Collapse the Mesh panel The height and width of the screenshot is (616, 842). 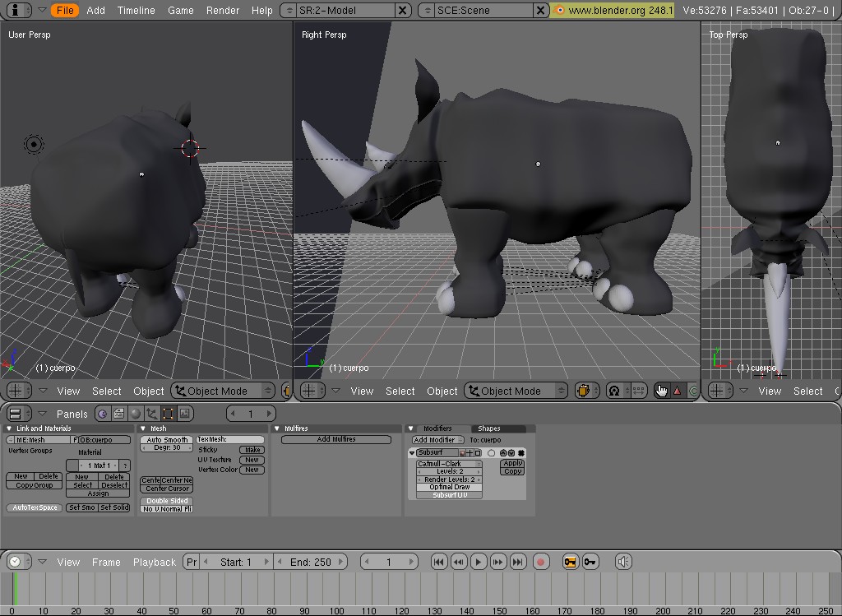coord(143,428)
